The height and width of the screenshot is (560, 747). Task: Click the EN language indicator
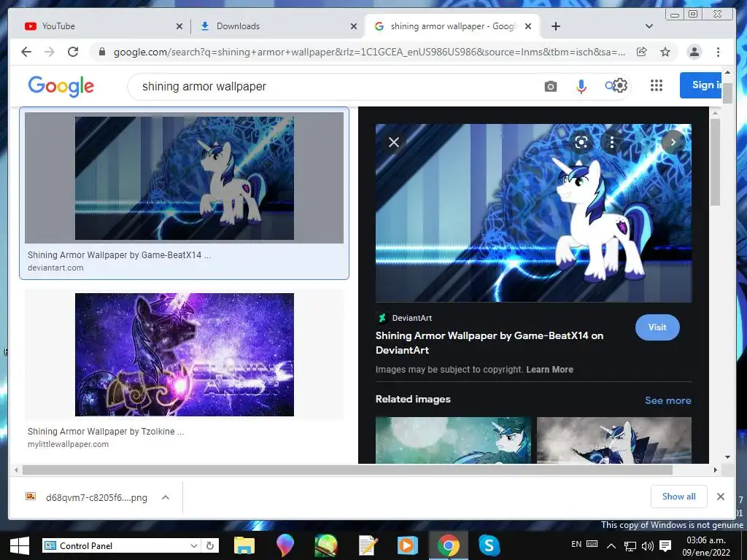(576, 544)
